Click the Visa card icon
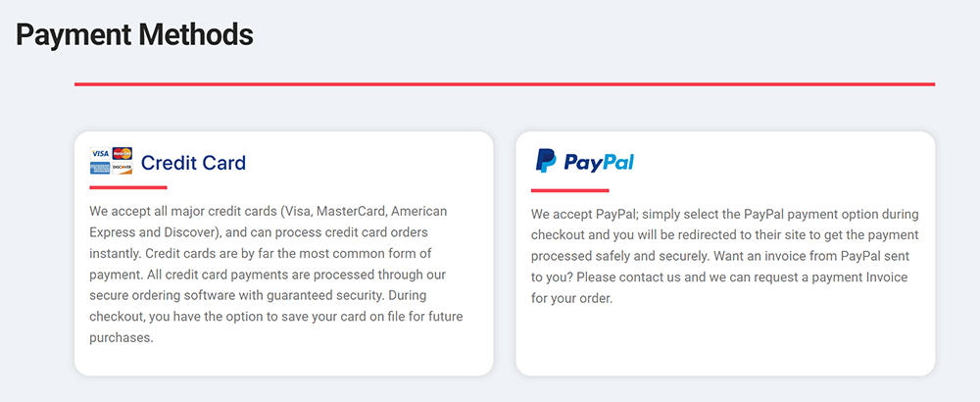This screenshot has height=402, width=980. coord(100,154)
